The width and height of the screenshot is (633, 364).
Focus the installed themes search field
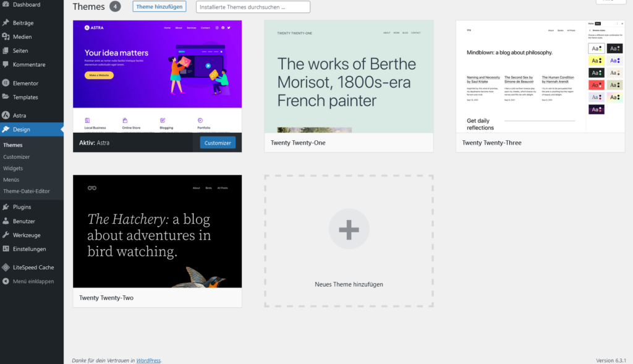click(x=253, y=7)
